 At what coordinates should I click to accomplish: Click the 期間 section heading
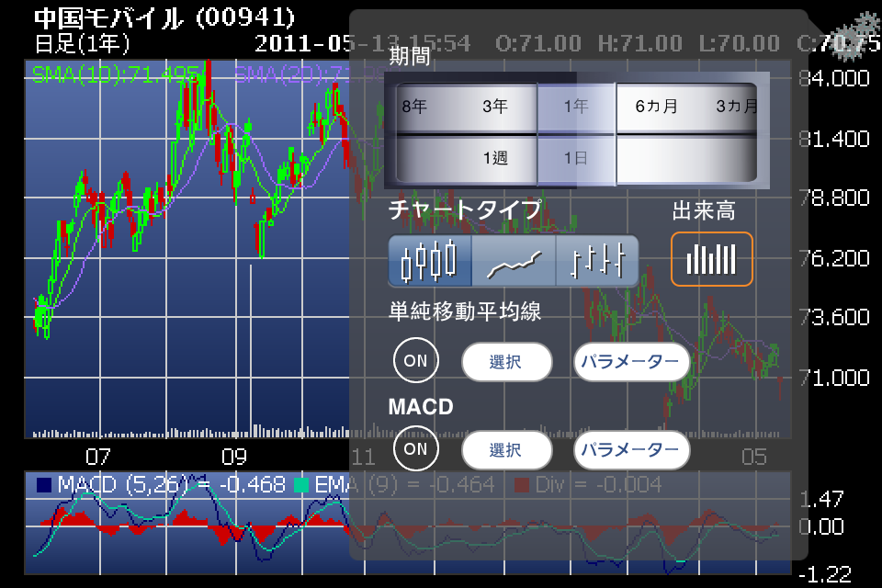point(410,56)
